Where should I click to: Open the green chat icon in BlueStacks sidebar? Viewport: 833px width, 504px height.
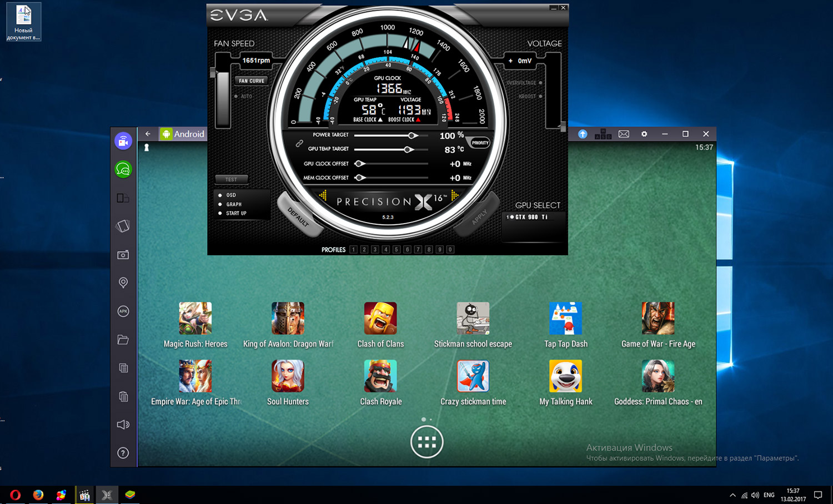[x=123, y=169]
